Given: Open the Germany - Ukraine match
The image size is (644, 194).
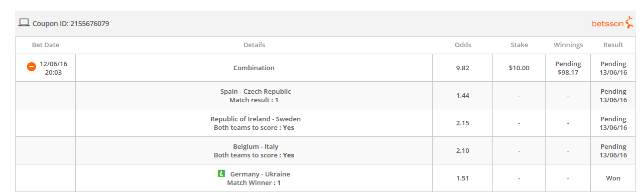Looking at the screenshot, I should (x=260, y=174).
